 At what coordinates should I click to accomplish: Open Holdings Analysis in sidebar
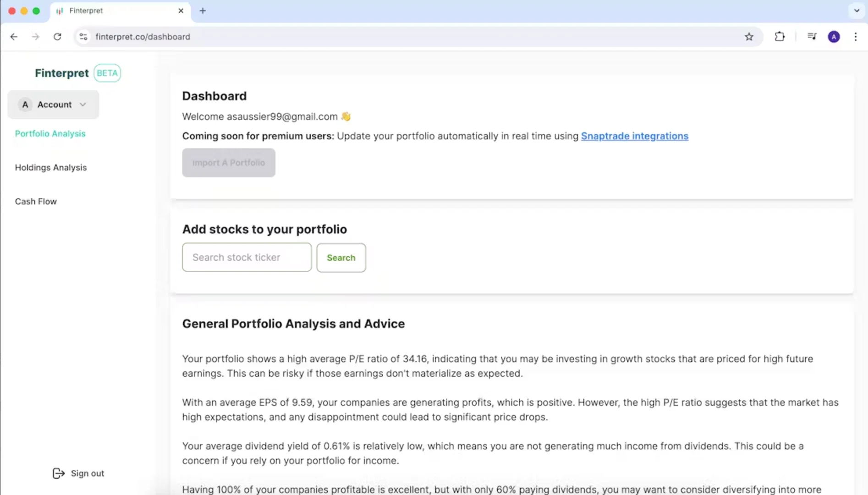tap(51, 167)
